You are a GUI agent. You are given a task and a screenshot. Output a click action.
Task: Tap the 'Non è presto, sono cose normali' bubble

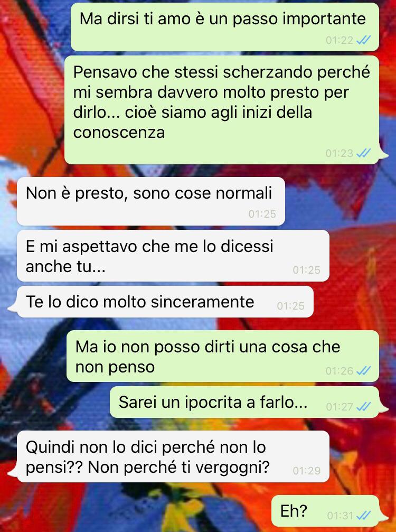click(x=151, y=201)
